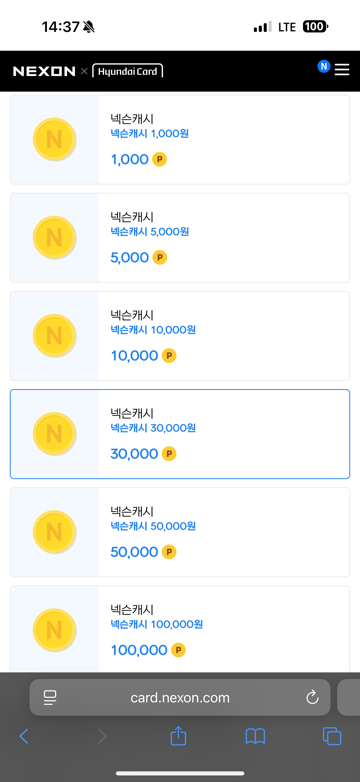
Task: Show all open Safari tabs
Action: tap(332, 736)
